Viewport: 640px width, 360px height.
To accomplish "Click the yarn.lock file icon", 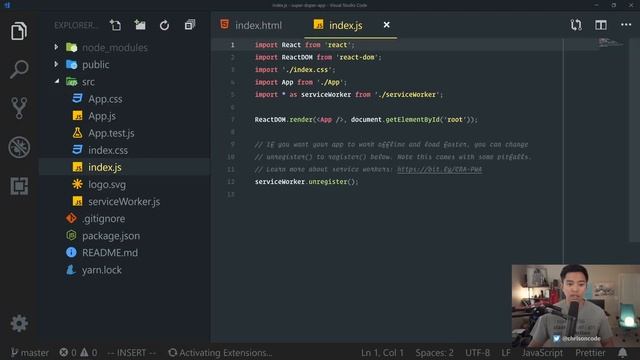I will tap(71, 270).
